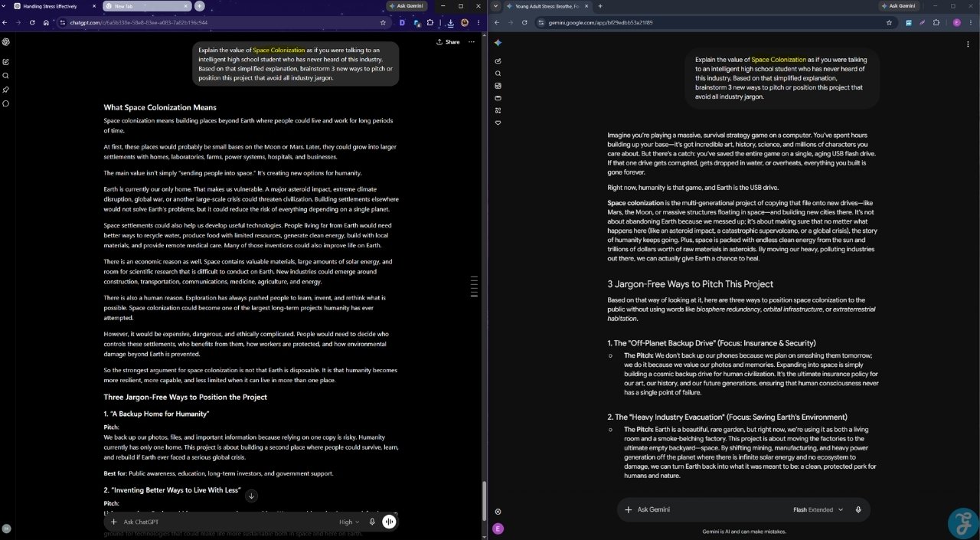
Task: Open Gemini page three-dot menu
Action: [969, 44]
